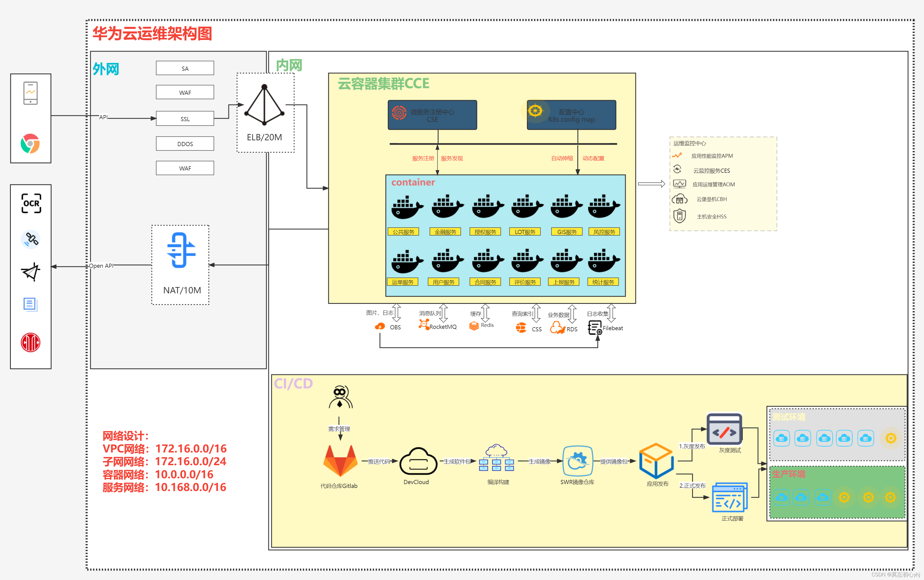Viewport: 924px width, 580px height.
Task: Click the 正式部署 code icon
Action: click(730, 497)
